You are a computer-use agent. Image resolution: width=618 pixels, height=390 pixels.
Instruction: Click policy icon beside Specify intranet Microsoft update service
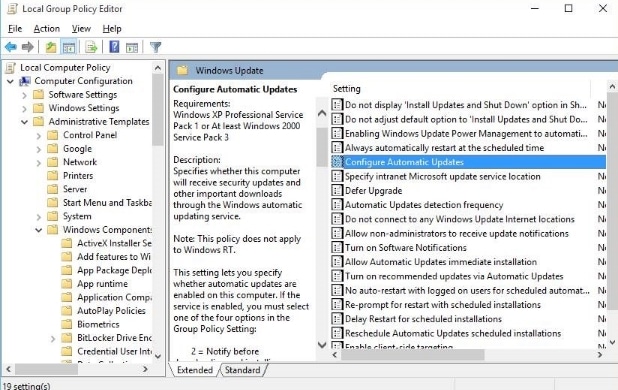tap(337, 176)
